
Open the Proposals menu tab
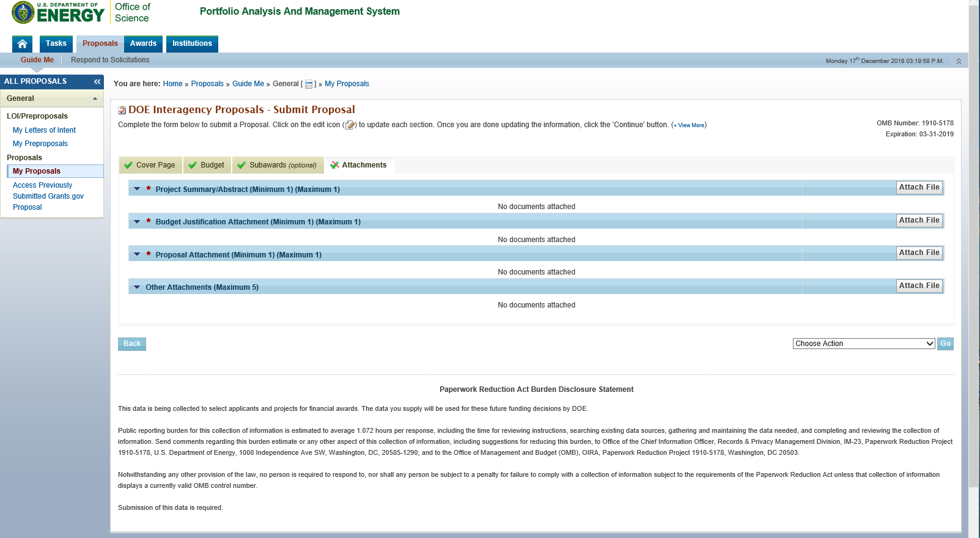pos(100,44)
